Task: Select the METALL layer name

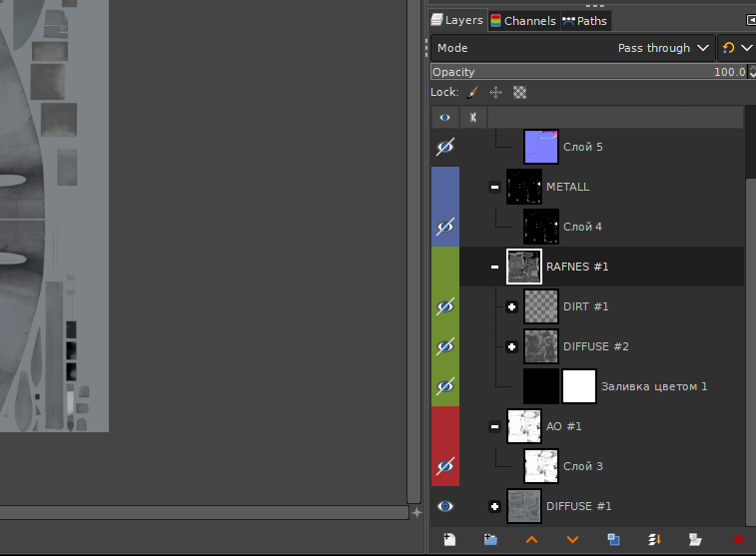Action: 567,187
